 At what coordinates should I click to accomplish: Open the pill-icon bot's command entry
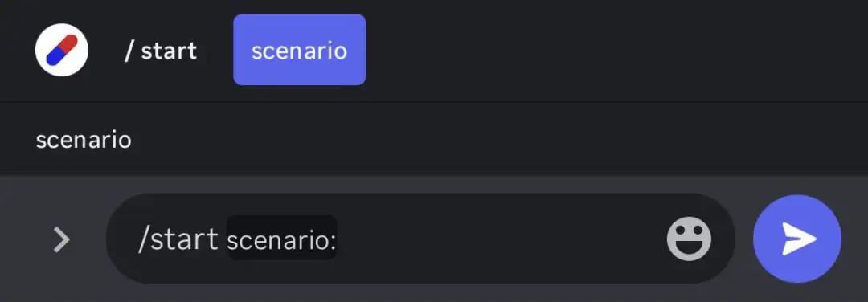[161, 51]
